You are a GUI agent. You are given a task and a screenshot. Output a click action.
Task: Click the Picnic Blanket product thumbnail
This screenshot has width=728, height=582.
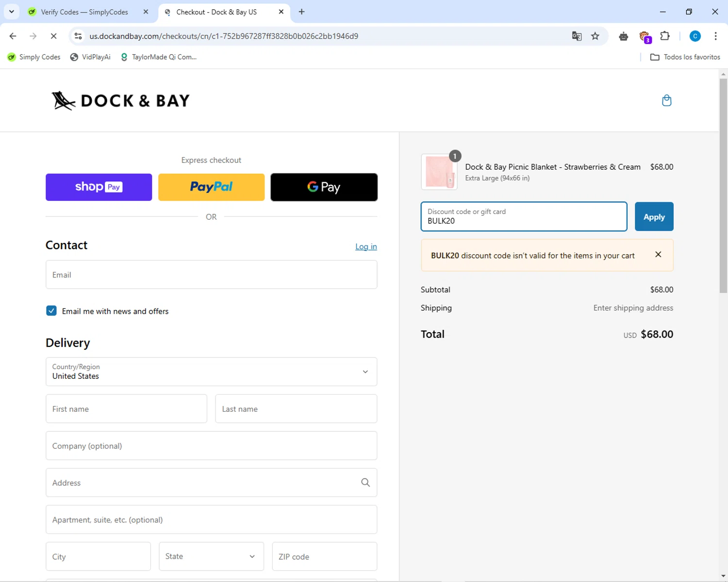tap(439, 172)
